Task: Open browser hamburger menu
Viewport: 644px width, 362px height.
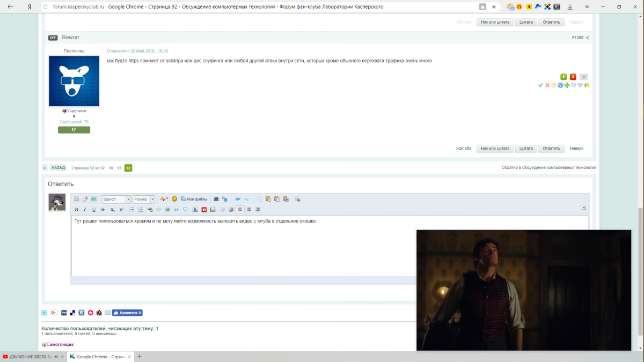Action: click(x=588, y=7)
